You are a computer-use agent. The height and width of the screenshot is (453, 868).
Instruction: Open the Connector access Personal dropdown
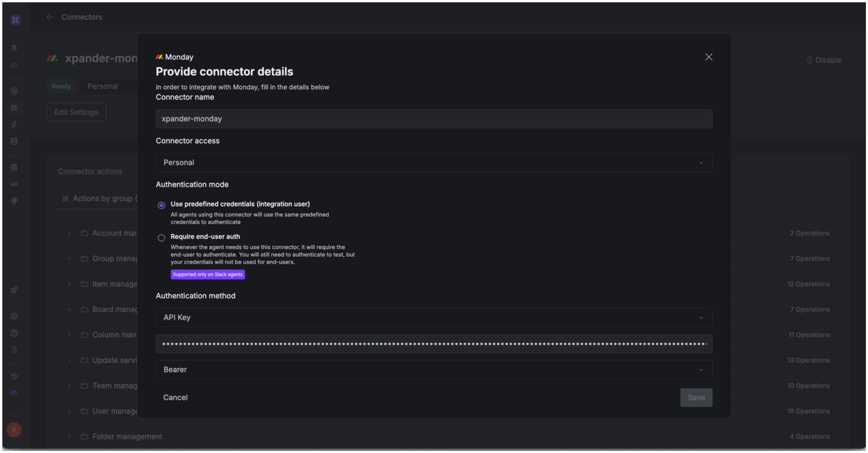click(x=434, y=163)
